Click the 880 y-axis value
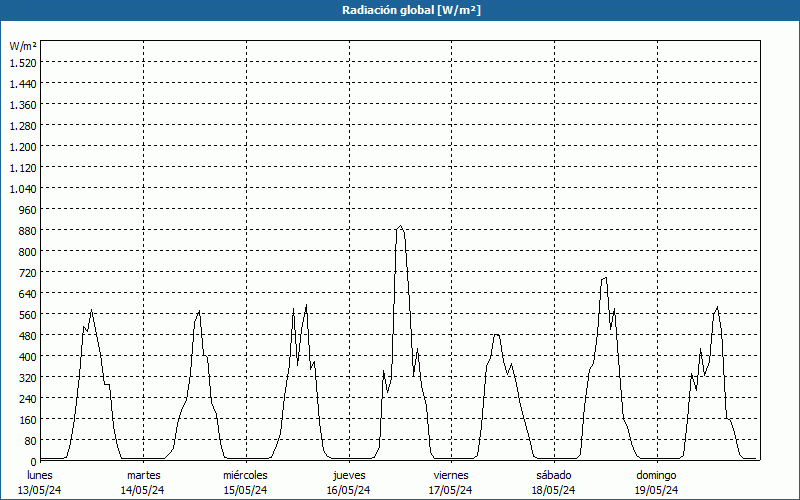Screen dimensions: 800x500 coord(28,231)
